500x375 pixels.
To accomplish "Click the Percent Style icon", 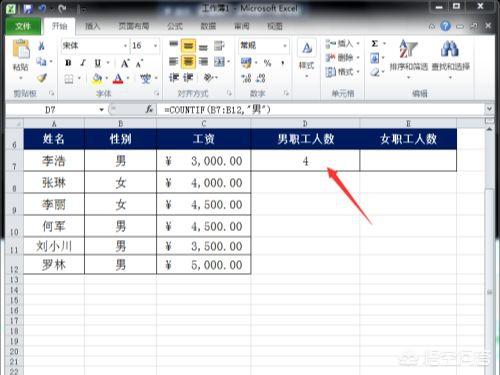I will point(267,63).
